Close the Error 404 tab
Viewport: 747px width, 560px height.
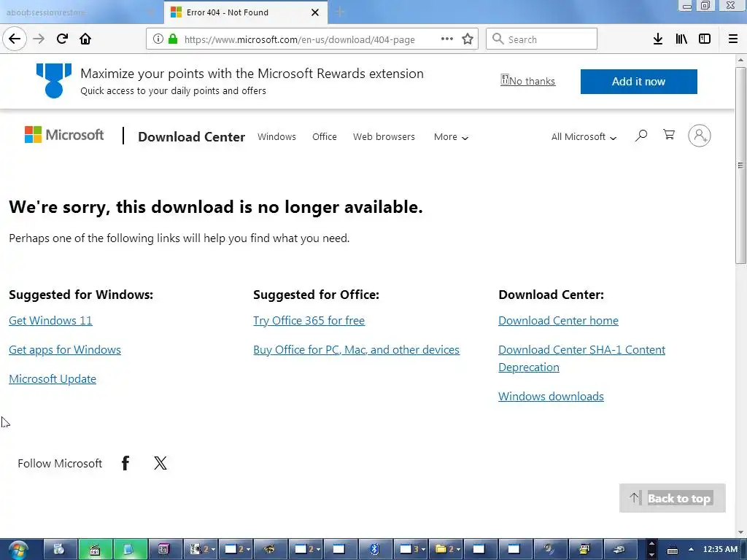pyautogui.click(x=315, y=12)
